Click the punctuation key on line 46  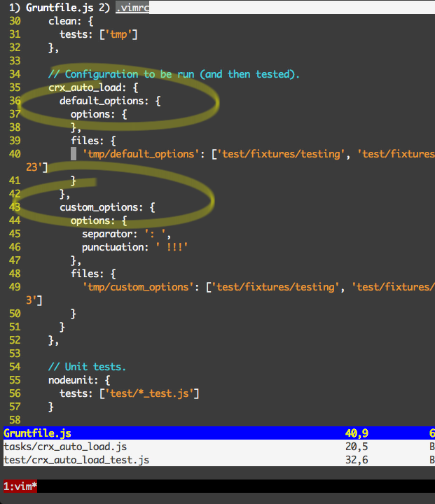113,247
